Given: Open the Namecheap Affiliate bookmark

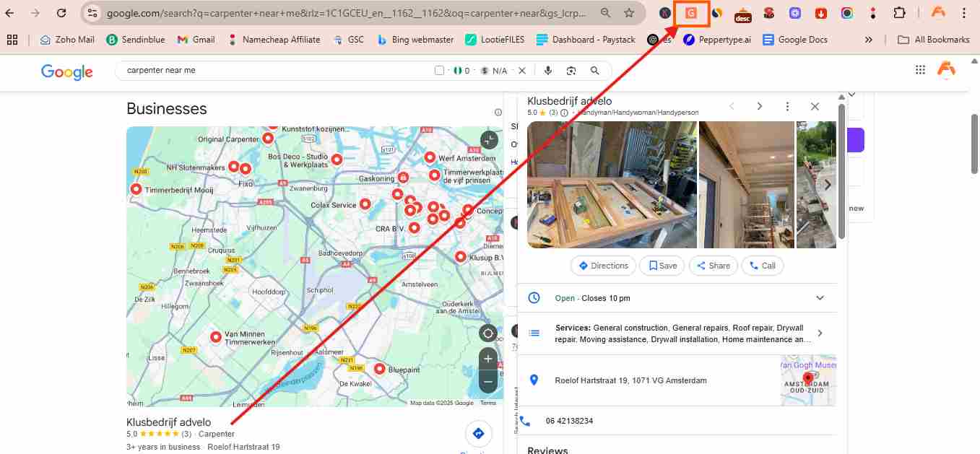Looking at the screenshot, I should 274,40.
